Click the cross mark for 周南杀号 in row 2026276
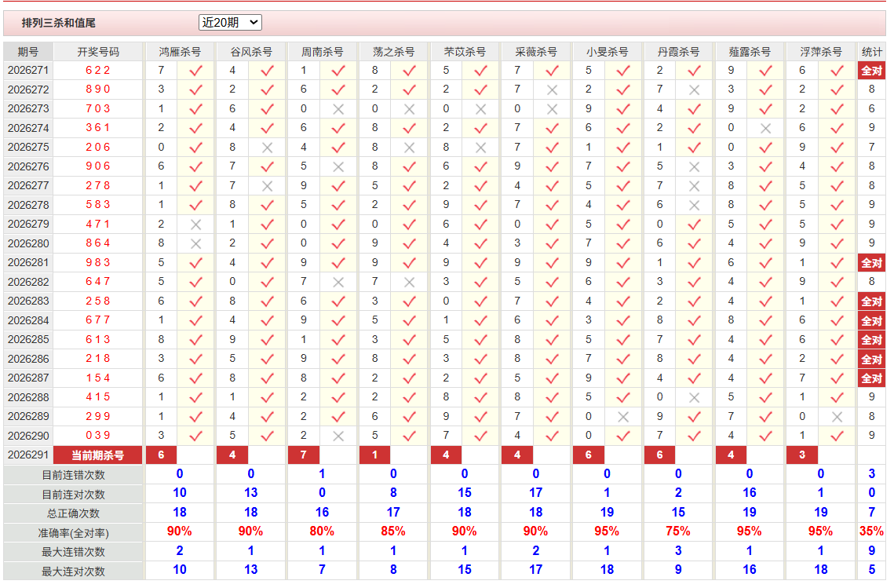Screen dimensions: 894x588 pyautogui.click(x=338, y=167)
